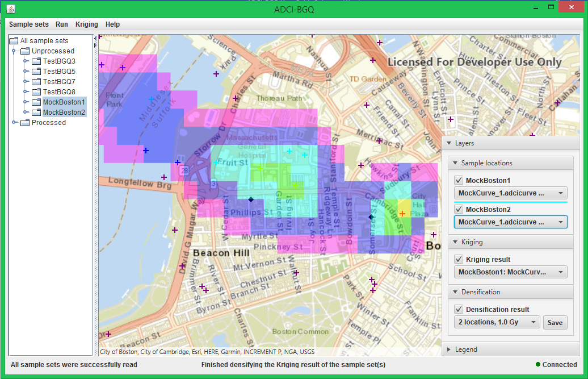Expand the TestBGQ5 tree node handle

pyautogui.click(x=26, y=71)
